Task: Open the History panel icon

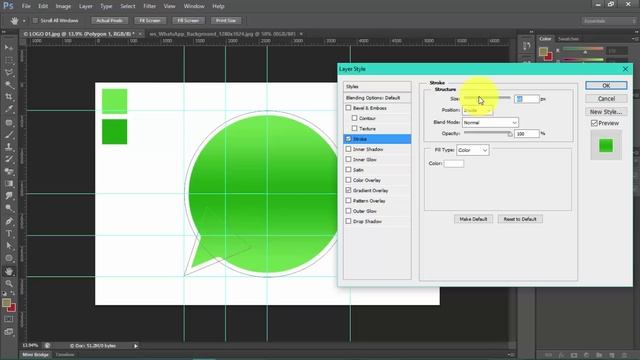Action: click(527, 46)
